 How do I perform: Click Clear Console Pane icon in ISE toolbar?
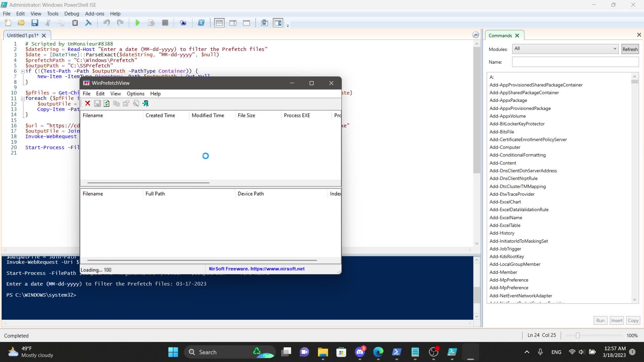88,23
